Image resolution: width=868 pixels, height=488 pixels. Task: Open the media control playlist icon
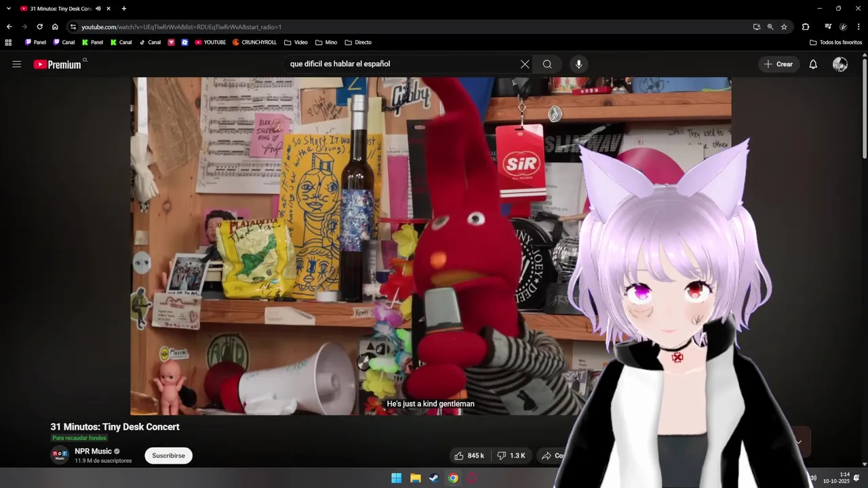point(828,27)
